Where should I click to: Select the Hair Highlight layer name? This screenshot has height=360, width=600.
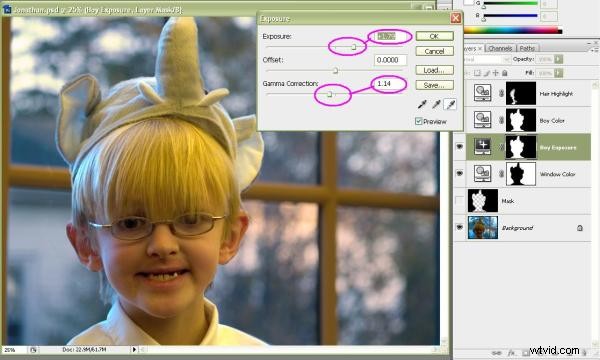pos(556,94)
